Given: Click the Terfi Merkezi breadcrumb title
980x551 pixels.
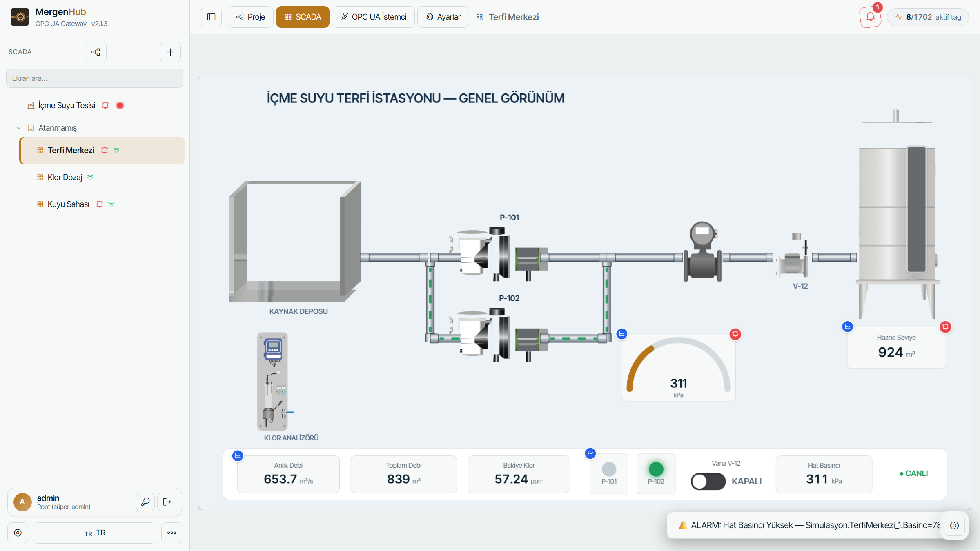Looking at the screenshot, I should click(513, 17).
